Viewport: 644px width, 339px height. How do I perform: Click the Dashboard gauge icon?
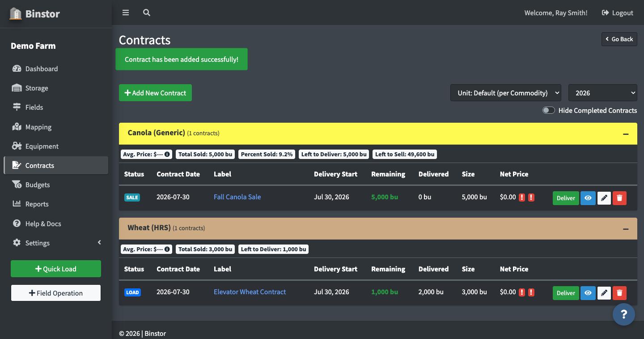[x=17, y=69]
